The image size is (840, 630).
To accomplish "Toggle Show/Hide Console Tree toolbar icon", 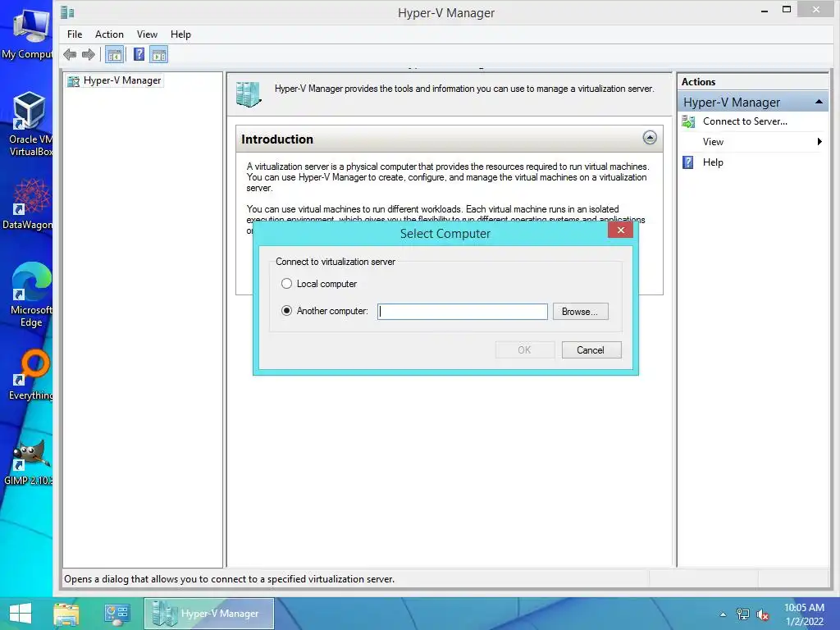I will pos(115,55).
